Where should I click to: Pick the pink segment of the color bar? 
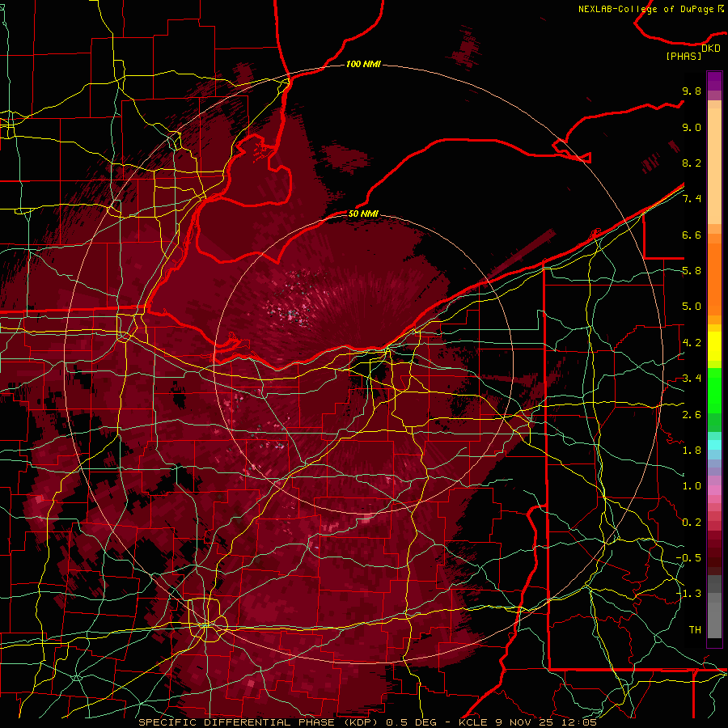pyautogui.click(x=714, y=490)
